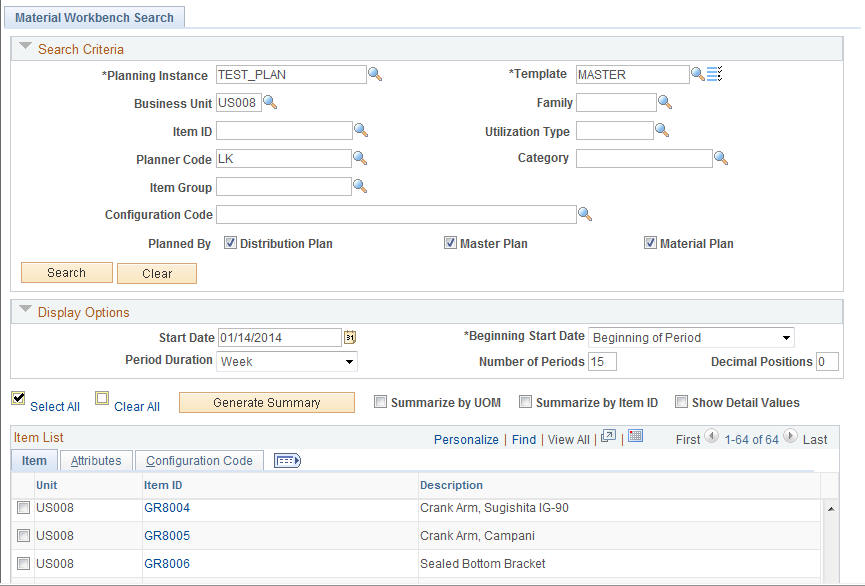Click the keyboard shortcuts icon beside the grid tabs

pyautogui.click(x=287, y=460)
